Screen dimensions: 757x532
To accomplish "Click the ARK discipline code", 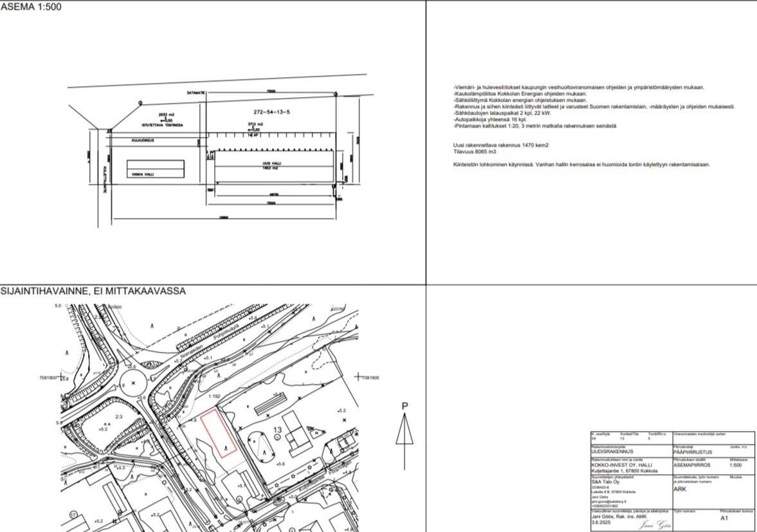I will pos(680,489).
